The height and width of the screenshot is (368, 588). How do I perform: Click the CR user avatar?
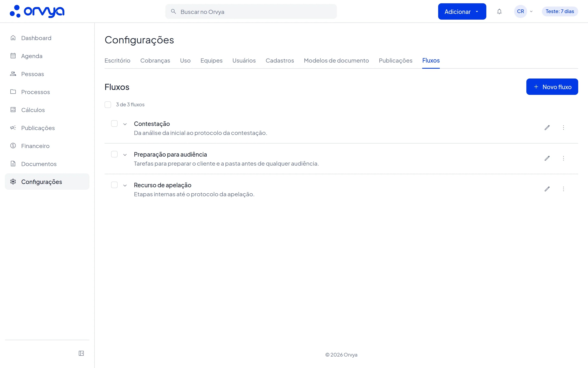520,11
